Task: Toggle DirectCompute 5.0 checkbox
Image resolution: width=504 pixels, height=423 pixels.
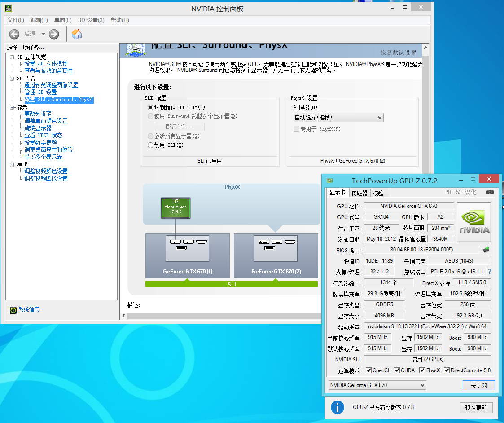Action: 447,370
